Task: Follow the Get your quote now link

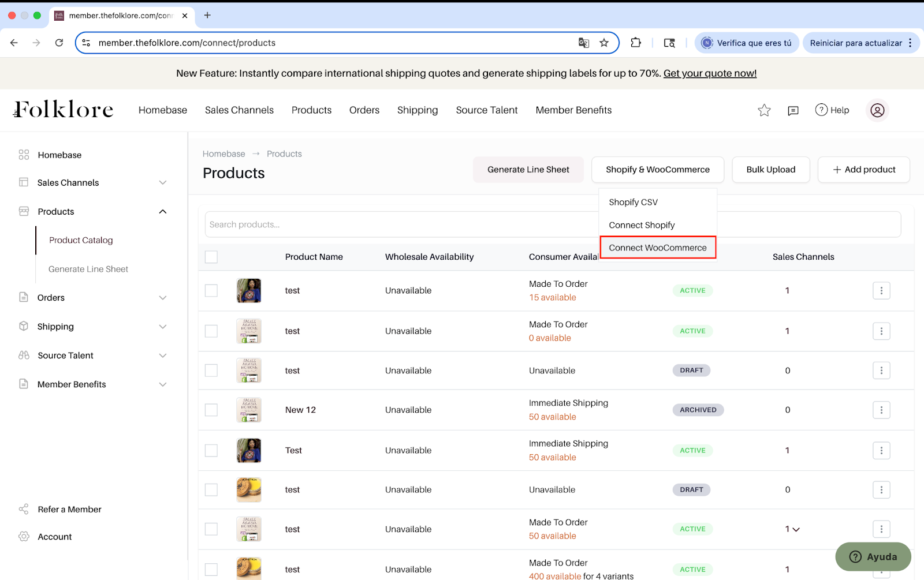Action: [x=709, y=73]
